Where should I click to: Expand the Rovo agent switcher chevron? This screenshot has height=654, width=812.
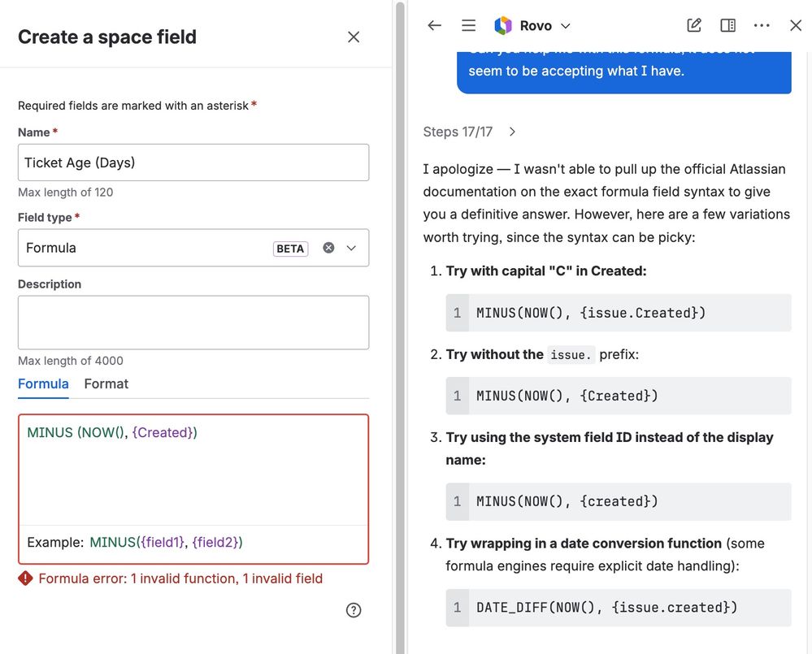pyautogui.click(x=564, y=25)
